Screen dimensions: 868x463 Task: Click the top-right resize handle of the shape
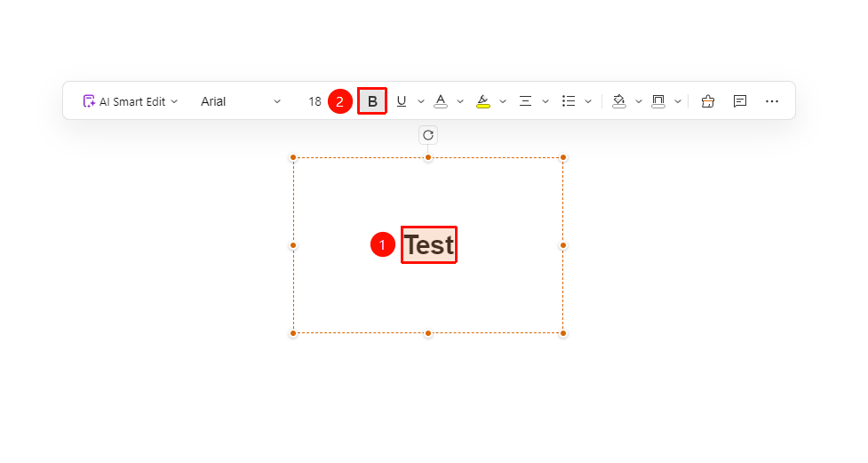click(x=563, y=158)
